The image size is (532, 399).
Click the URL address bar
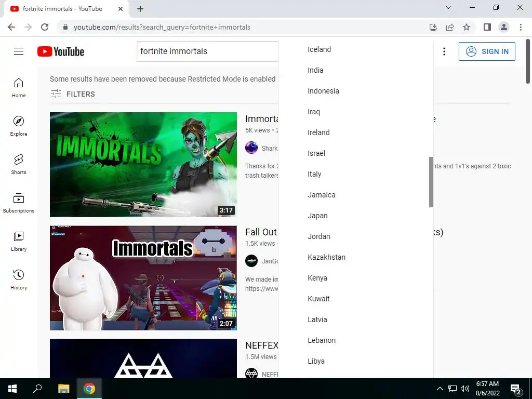243,27
